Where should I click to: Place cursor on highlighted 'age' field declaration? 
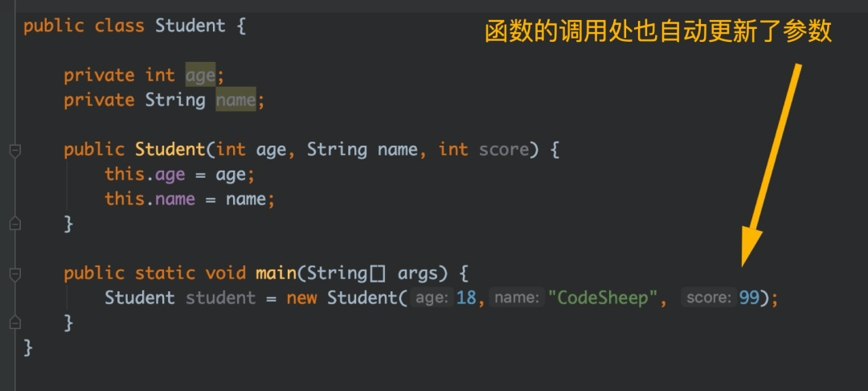200,76
